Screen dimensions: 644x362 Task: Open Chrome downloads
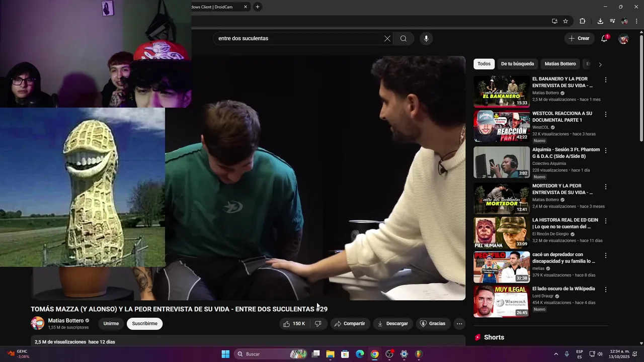pyautogui.click(x=600, y=21)
